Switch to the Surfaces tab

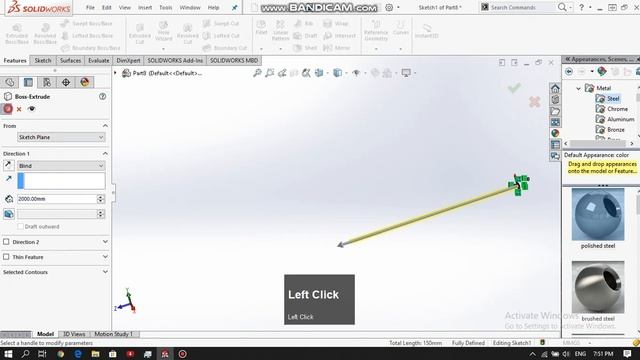[x=70, y=60]
